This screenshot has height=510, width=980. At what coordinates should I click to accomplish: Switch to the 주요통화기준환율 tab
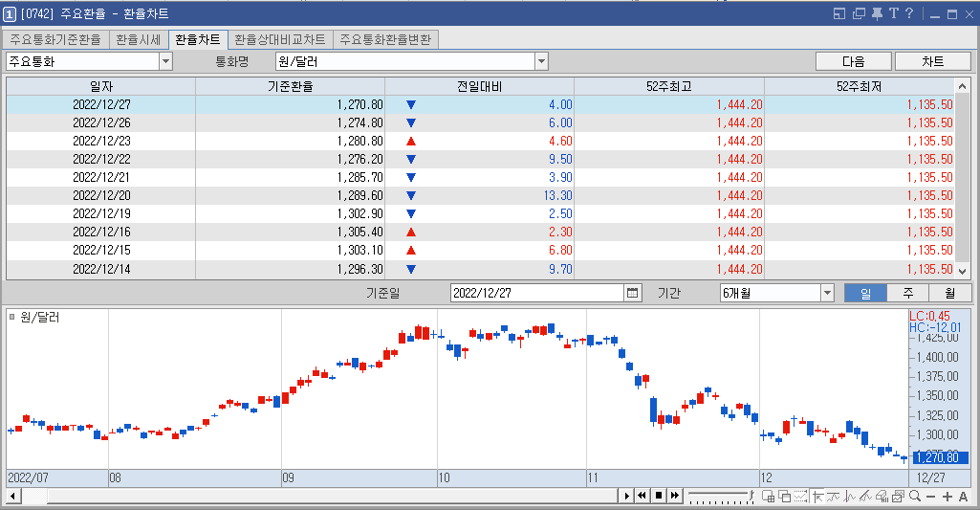(55, 39)
